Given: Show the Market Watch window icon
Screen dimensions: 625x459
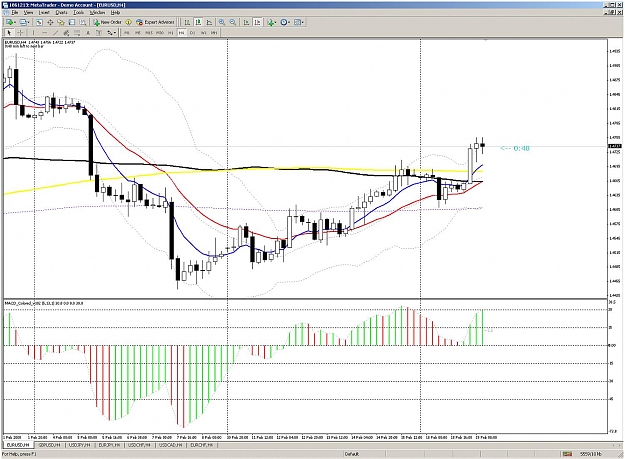Looking at the screenshot, I should [x=39, y=22].
